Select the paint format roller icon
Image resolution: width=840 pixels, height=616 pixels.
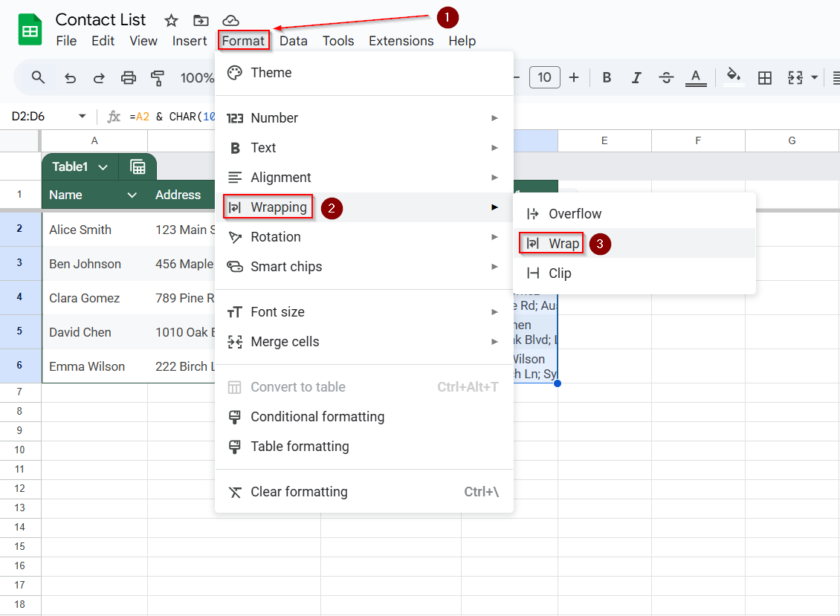[x=158, y=78]
